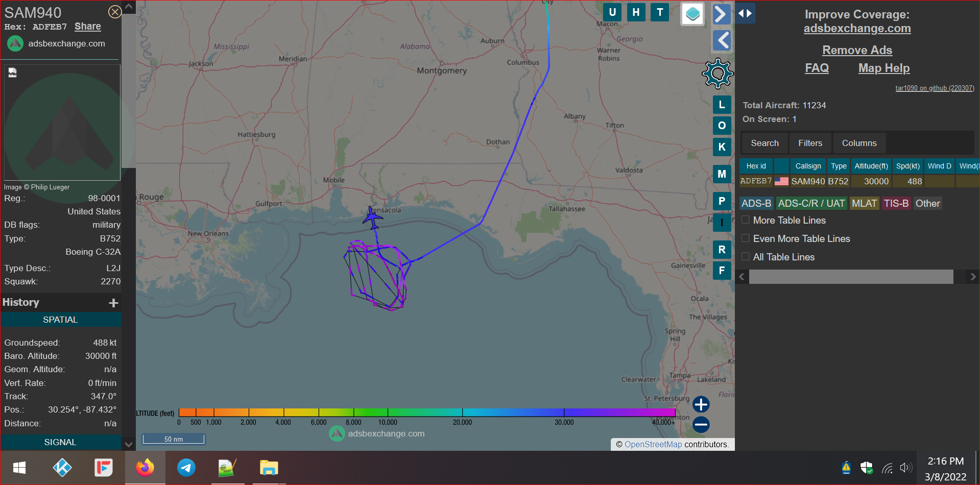Open Flipboard app from taskbar

coord(104,468)
